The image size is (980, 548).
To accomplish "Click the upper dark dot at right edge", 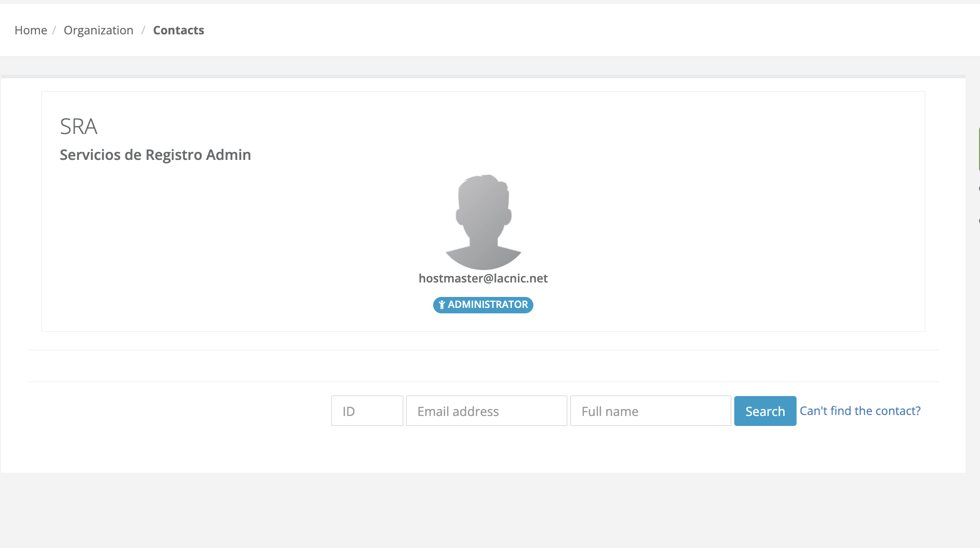I will (x=979, y=189).
